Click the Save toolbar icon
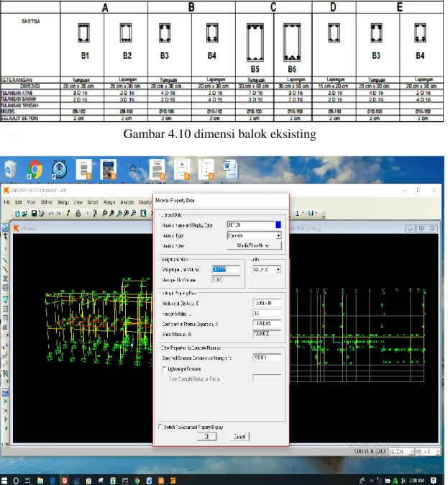Viewport: 448px width, 485px height. click(x=34, y=214)
